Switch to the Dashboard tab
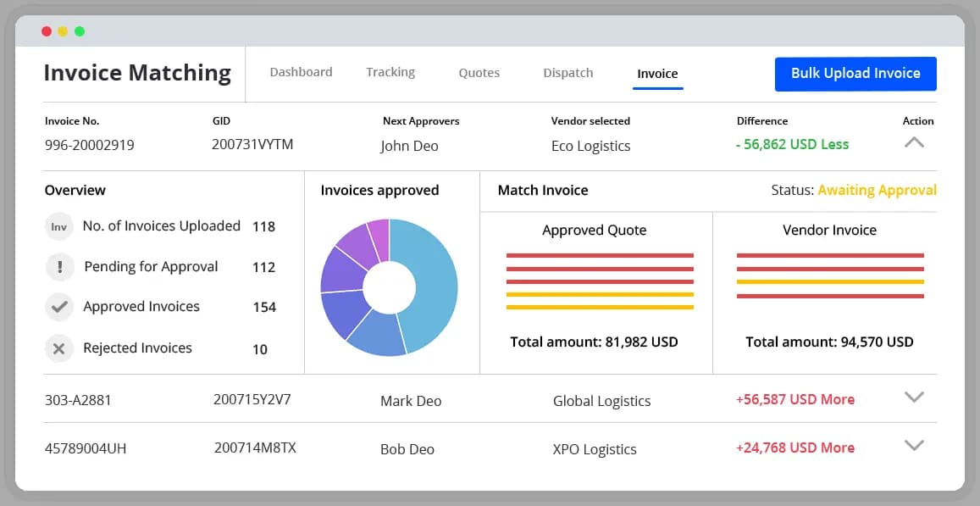This screenshot has width=980, height=506. coord(301,72)
